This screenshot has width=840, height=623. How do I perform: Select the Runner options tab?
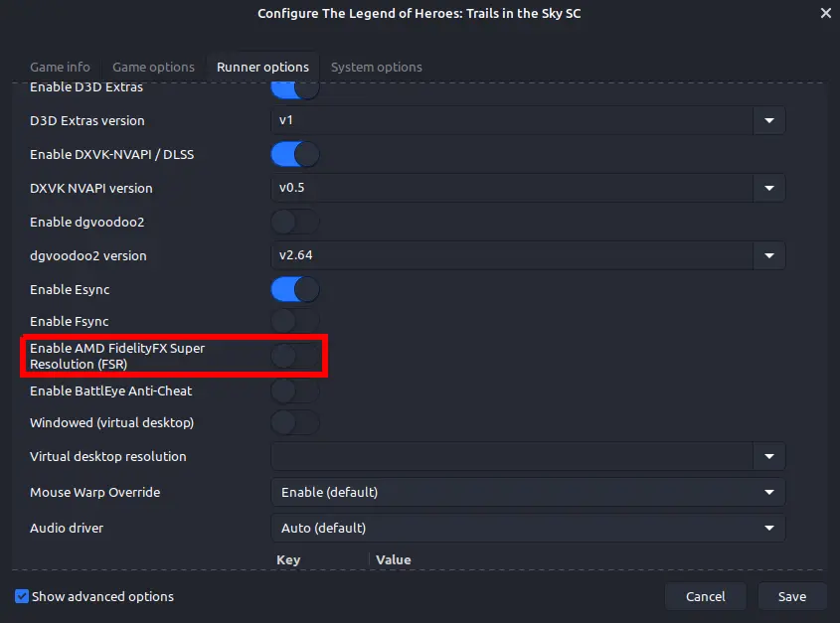[262, 67]
